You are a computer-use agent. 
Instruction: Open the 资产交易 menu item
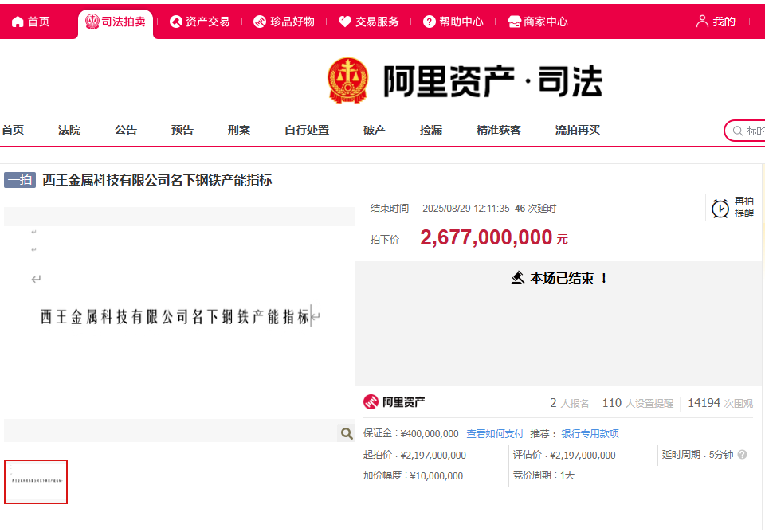[x=207, y=22]
